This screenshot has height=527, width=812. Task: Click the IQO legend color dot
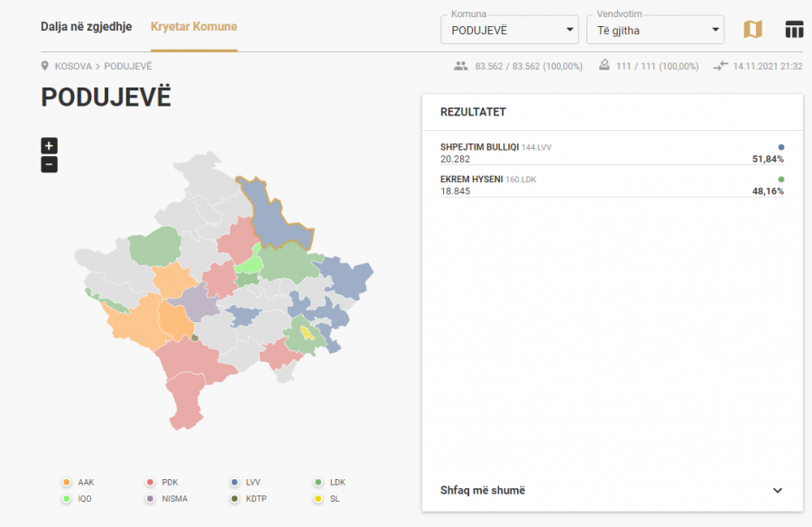click(66, 498)
